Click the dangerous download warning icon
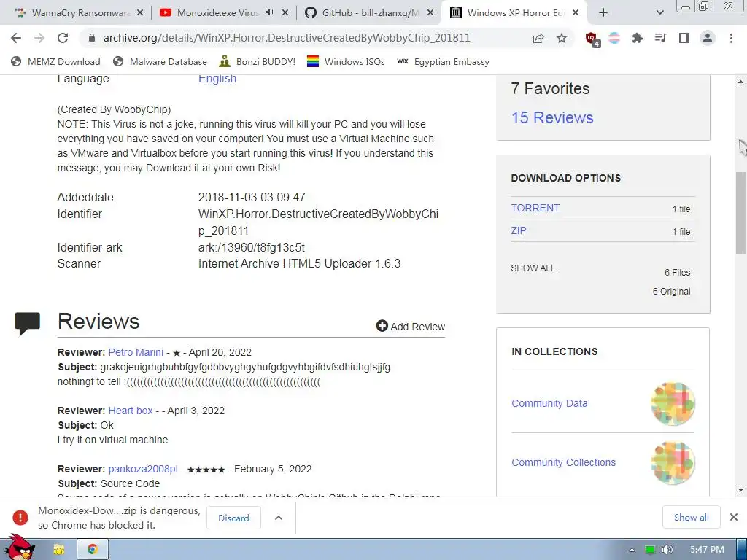747x560 pixels. [20, 518]
